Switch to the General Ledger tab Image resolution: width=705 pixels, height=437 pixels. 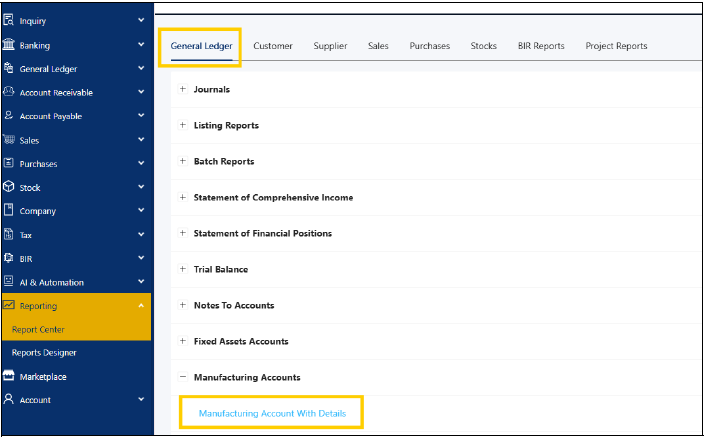click(201, 46)
